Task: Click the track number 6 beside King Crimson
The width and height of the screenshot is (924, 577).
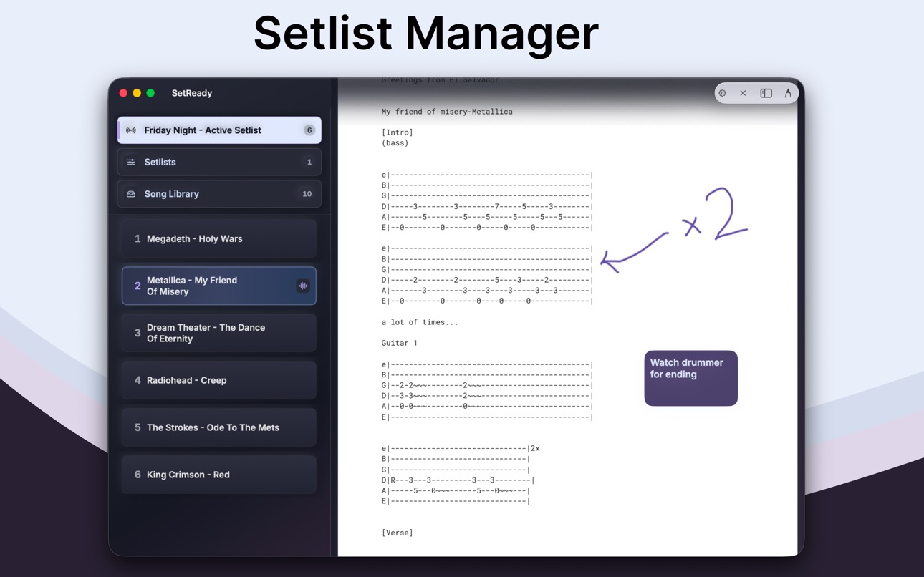Action: click(x=138, y=475)
